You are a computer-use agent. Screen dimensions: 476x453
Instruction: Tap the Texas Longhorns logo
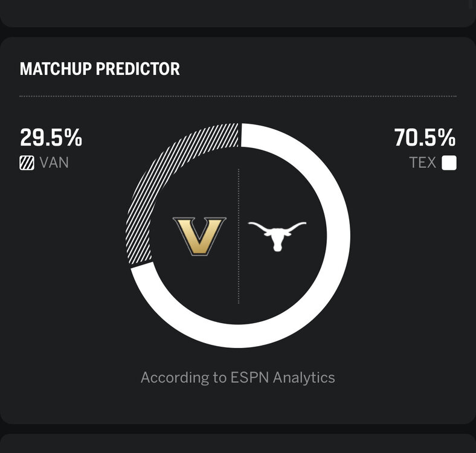pyautogui.click(x=277, y=236)
